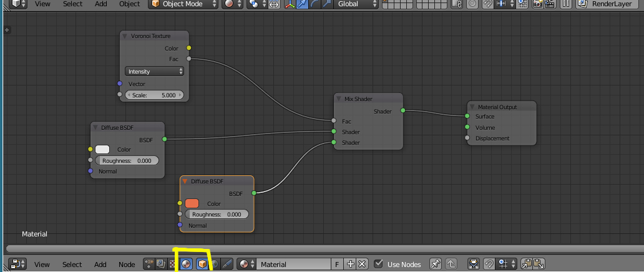This screenshot has height=272, width=644.
Task: Click the compositing nodes tree type icon
Action: click(x=160, y=265)
